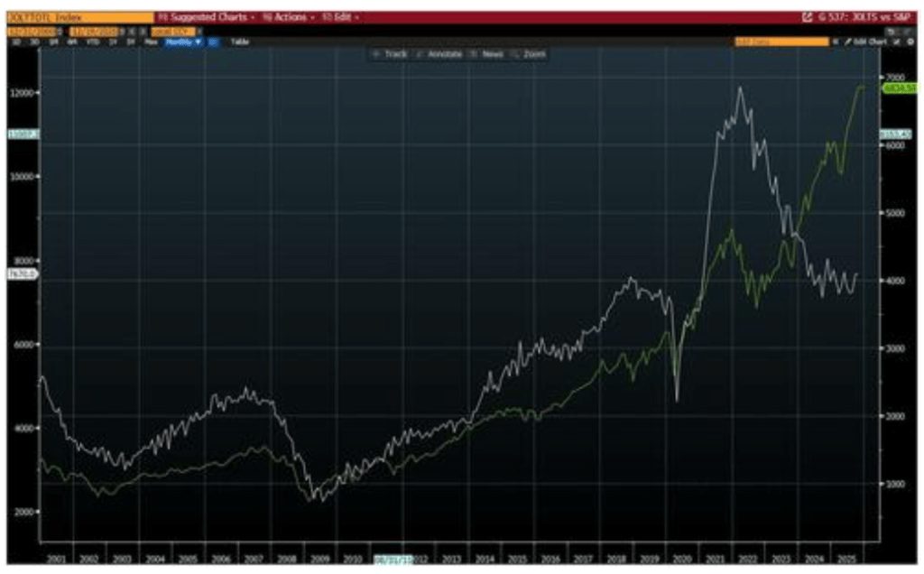Click the Edit Chart pencil icon
Screen dimensions: 924x574
pyautogui.click(x=847, y=42)
